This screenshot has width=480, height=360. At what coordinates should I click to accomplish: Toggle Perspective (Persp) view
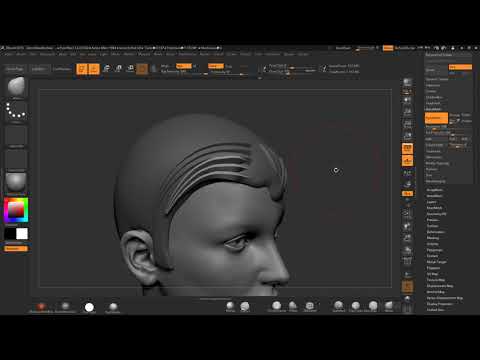click(407, 149)
